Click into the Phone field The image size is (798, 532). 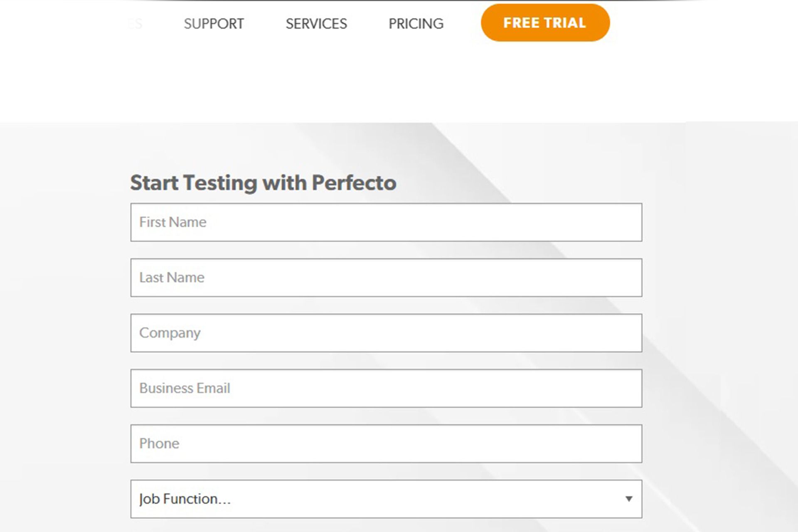coord(386,443)
